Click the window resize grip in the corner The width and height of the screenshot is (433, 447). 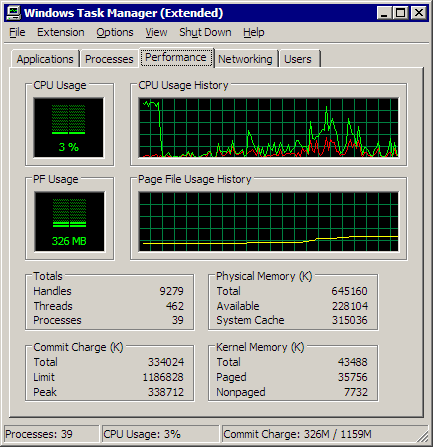pos(423,436)
